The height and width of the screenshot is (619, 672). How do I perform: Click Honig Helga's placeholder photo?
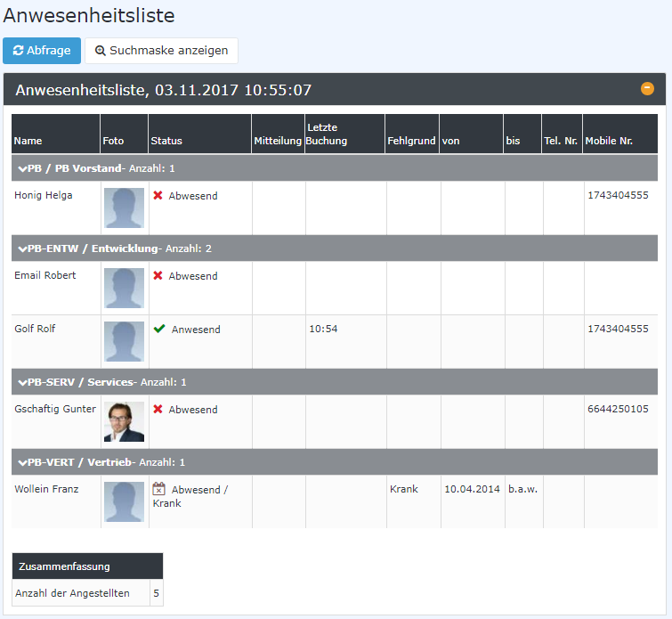(124, 208)
